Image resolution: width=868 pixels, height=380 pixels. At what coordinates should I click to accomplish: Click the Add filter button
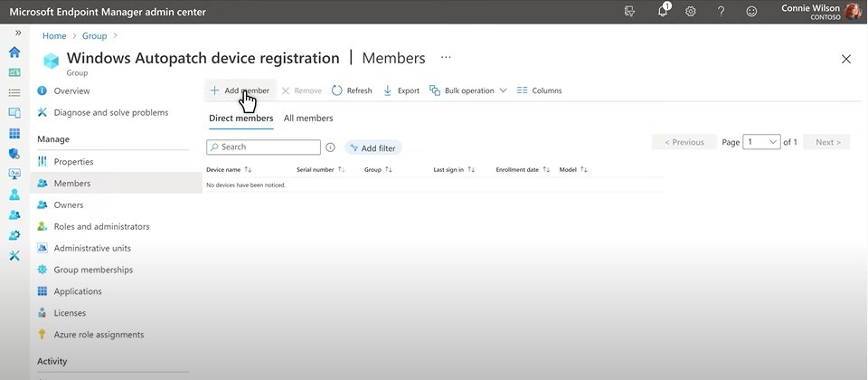click(373, 147)
